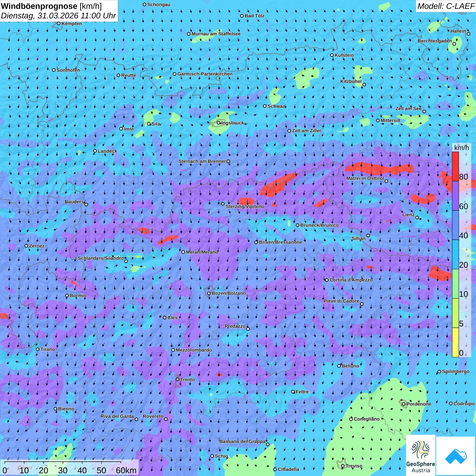Click the Kufstein location marker

(x=332, y=55)
